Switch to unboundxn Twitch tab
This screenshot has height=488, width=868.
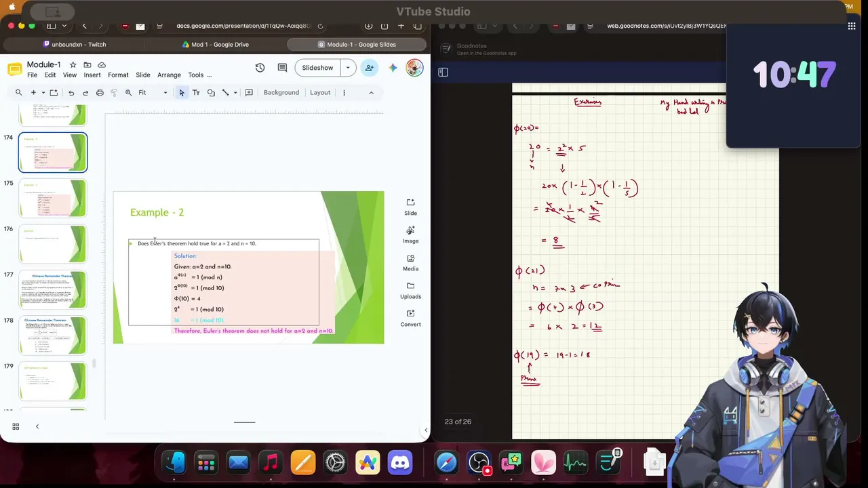74,45
